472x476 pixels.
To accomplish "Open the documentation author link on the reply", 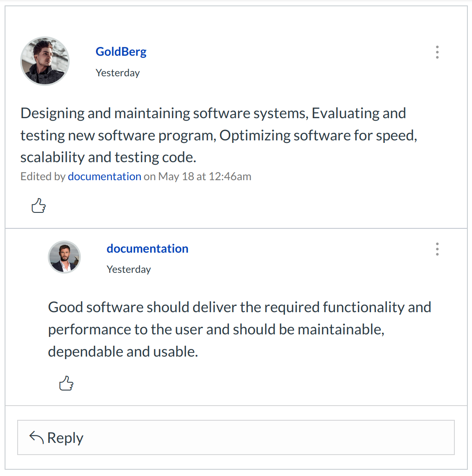I will coord(147,248).
